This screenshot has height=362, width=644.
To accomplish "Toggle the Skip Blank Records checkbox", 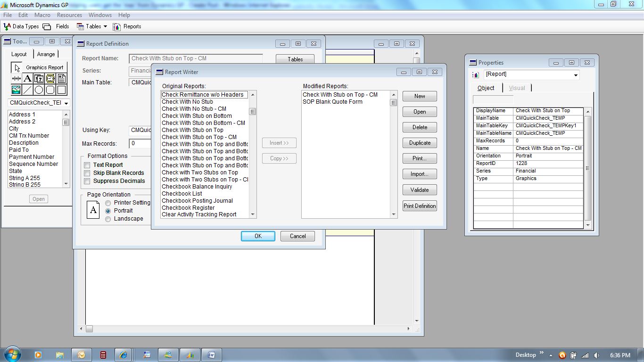I will tap(87, 173).
